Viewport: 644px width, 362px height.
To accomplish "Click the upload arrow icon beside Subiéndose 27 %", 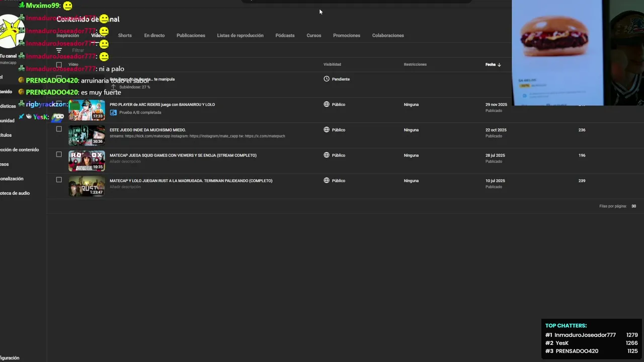I will click(x=114, y=87).
